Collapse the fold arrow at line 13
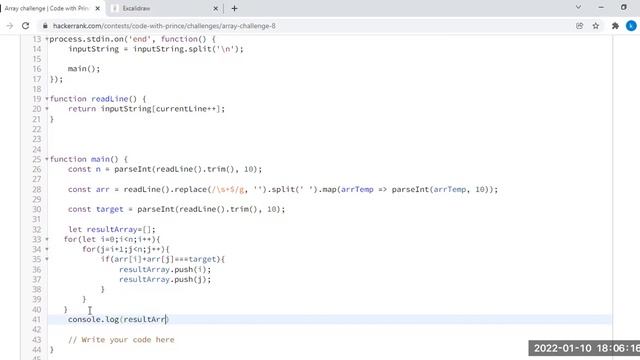Screen dimensions: 640x360 point(47,39)
